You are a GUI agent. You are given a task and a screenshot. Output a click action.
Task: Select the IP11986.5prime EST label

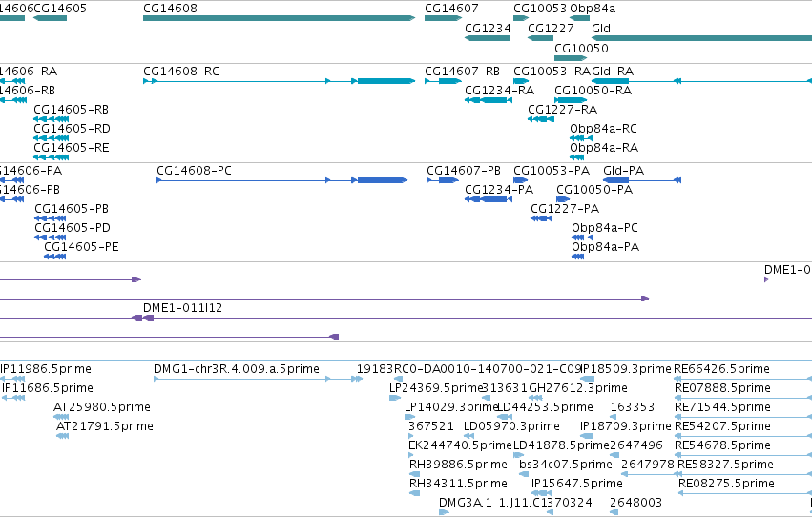pyautogui.click(x=46, y=369)
